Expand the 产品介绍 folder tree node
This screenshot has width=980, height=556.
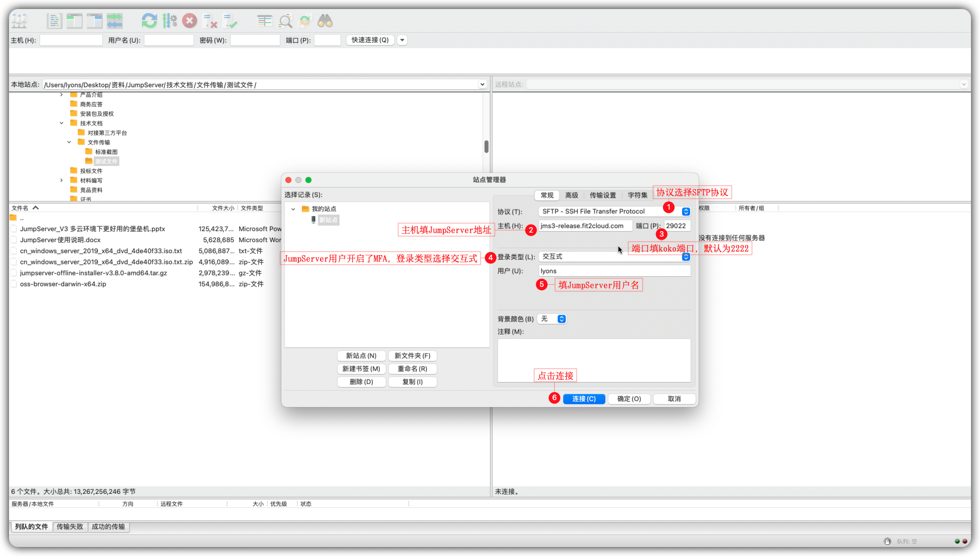(62, 94)
